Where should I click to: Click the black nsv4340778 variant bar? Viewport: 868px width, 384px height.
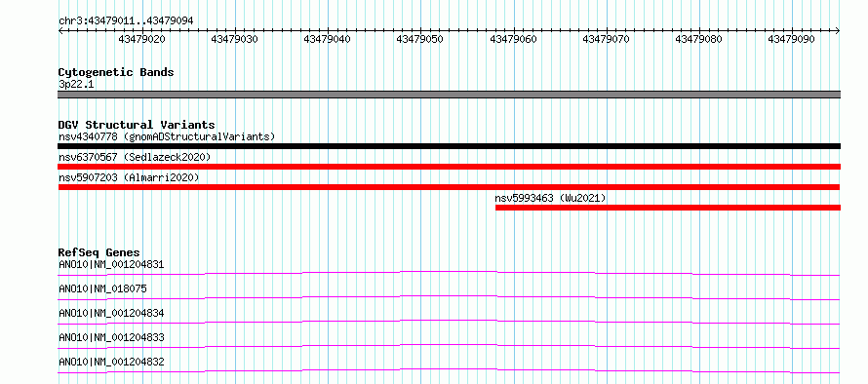point(449,146)
